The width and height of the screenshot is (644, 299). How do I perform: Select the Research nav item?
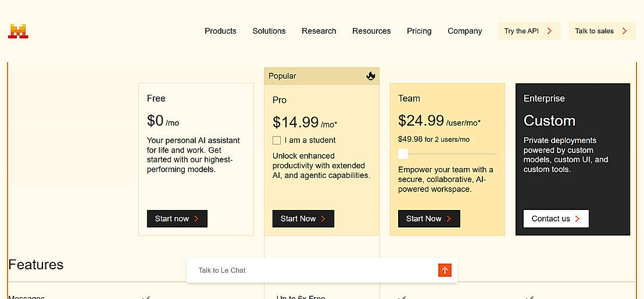[319, 31]
